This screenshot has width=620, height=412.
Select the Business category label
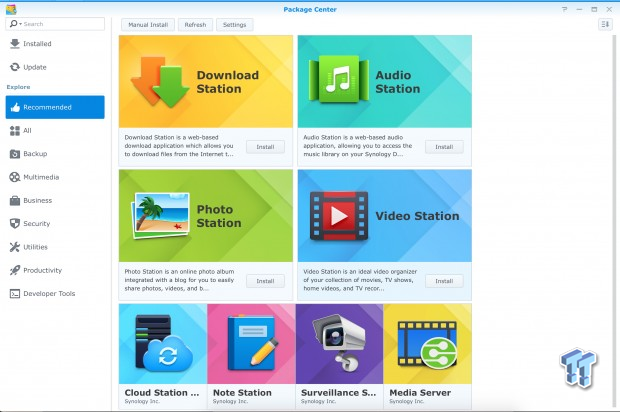tap(38, 200)
